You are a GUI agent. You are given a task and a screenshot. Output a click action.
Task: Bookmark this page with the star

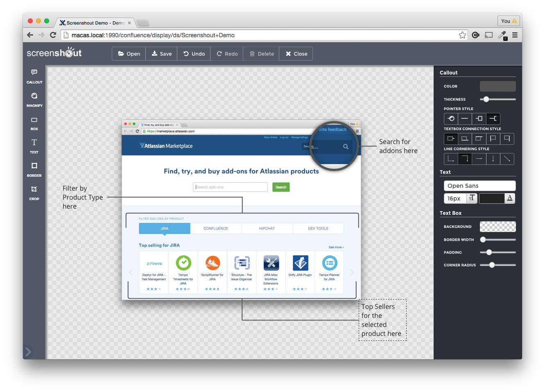click(462, 35)
